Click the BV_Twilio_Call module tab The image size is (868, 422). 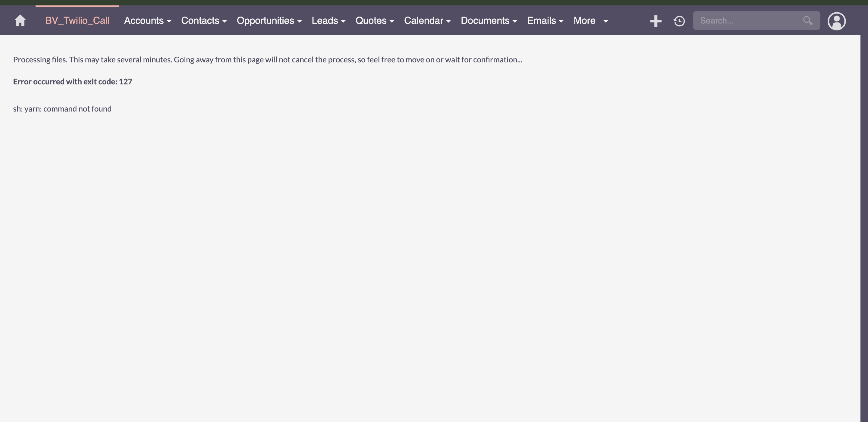[77, 20]
